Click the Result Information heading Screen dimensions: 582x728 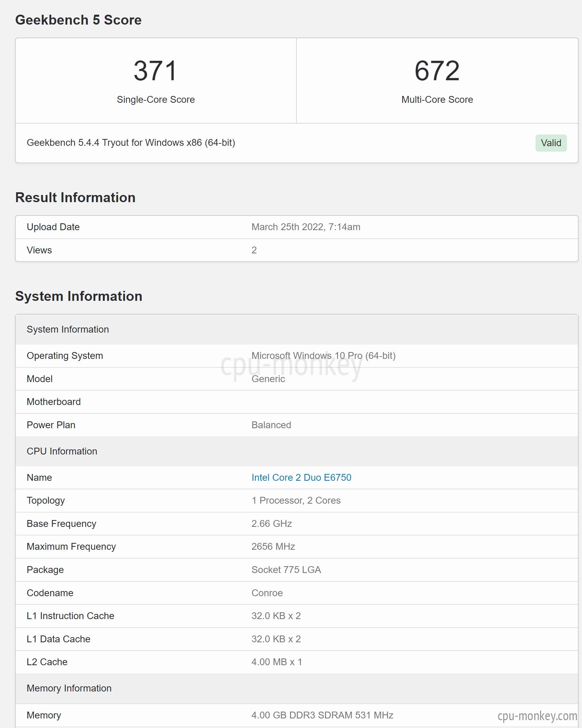point(75,197)
